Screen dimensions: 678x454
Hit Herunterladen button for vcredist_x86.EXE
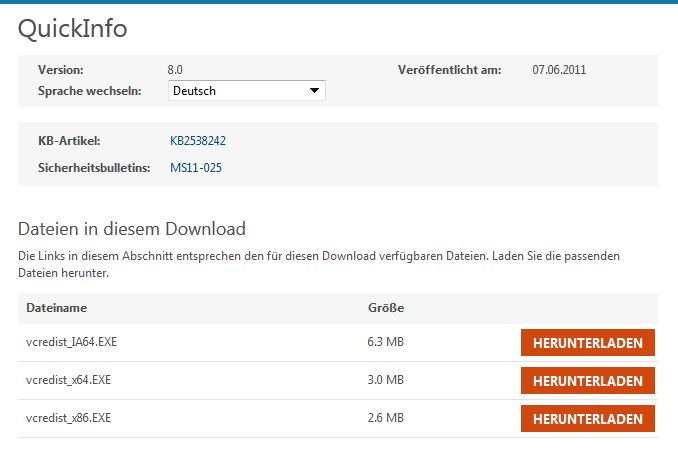point(587,418)
